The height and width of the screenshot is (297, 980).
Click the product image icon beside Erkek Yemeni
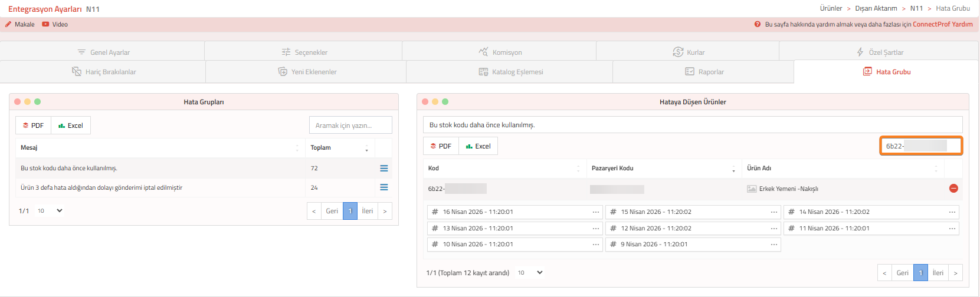(751, 189)
